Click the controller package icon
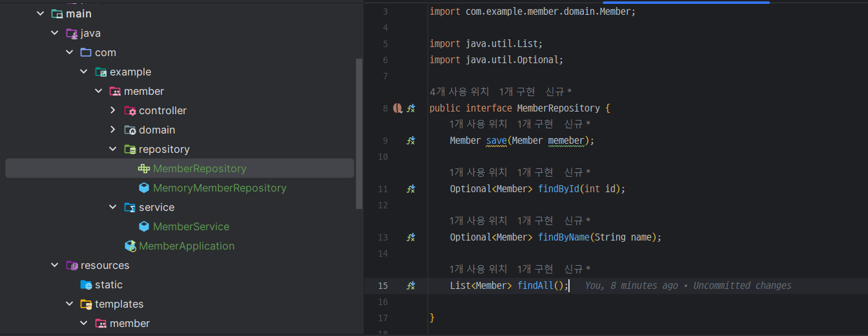This screenshot has height=336, width=868. coord(130,110)
